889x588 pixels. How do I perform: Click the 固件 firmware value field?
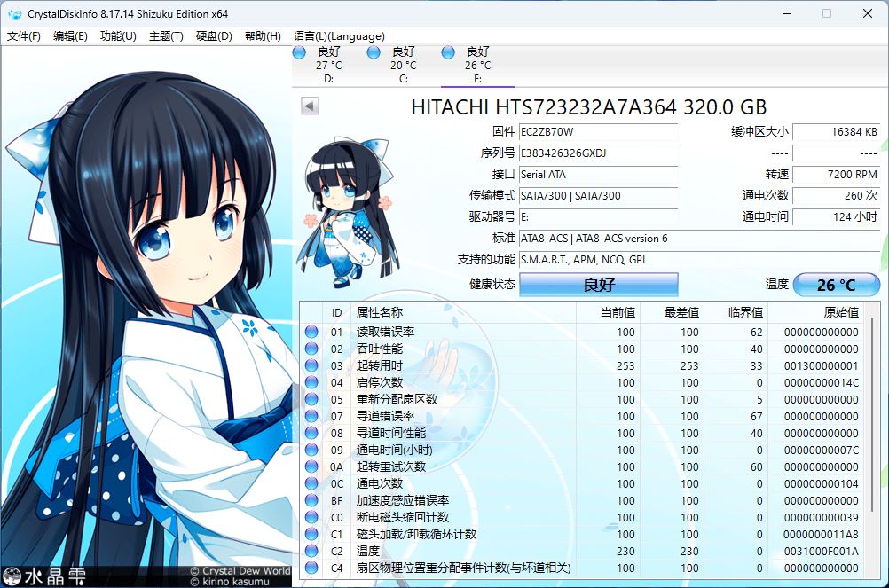tap(597, 132)
